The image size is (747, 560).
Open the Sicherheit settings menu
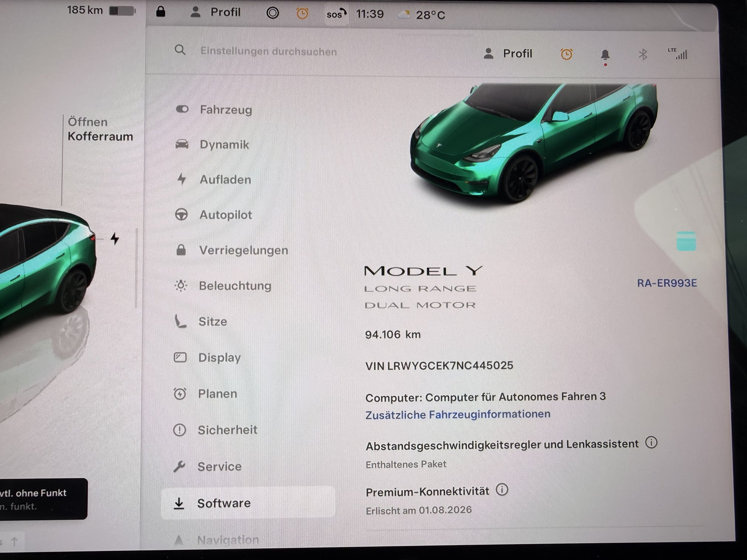click(x=215, y=430)
